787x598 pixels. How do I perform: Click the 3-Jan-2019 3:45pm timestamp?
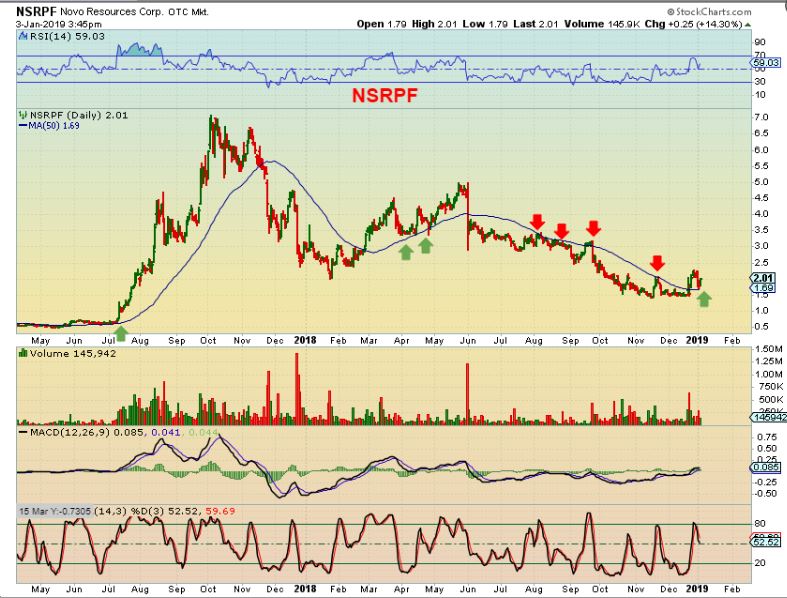click(58, 24)
